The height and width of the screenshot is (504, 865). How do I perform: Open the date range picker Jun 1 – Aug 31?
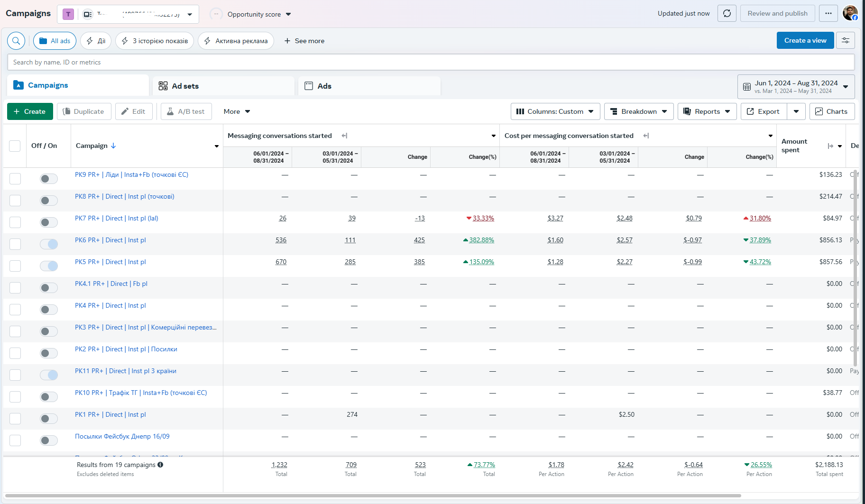point(796,86)
